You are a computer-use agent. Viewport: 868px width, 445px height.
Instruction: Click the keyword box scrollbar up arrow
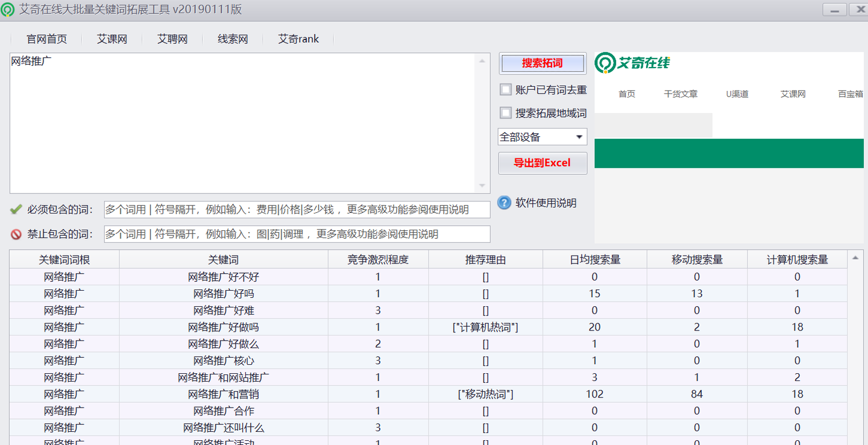482,60
